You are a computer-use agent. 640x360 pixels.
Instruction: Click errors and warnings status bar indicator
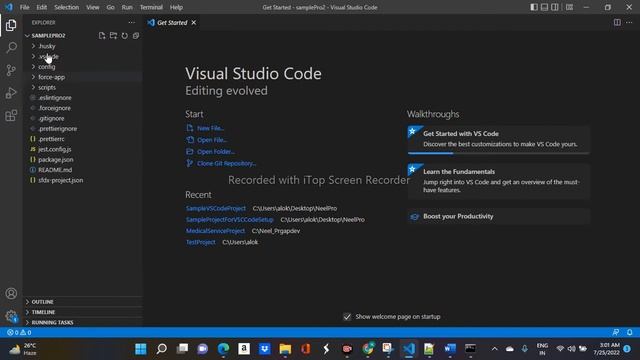click(x=19, y=333)
